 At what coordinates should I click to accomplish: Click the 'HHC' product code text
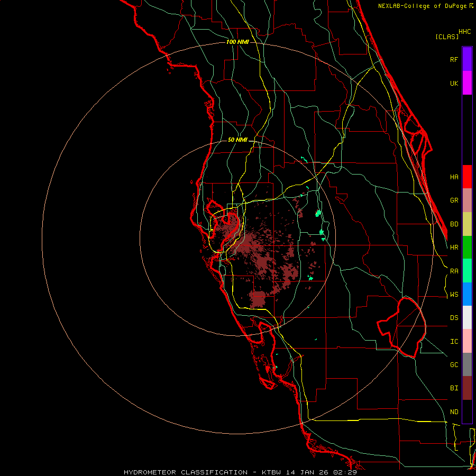(465, 32)
